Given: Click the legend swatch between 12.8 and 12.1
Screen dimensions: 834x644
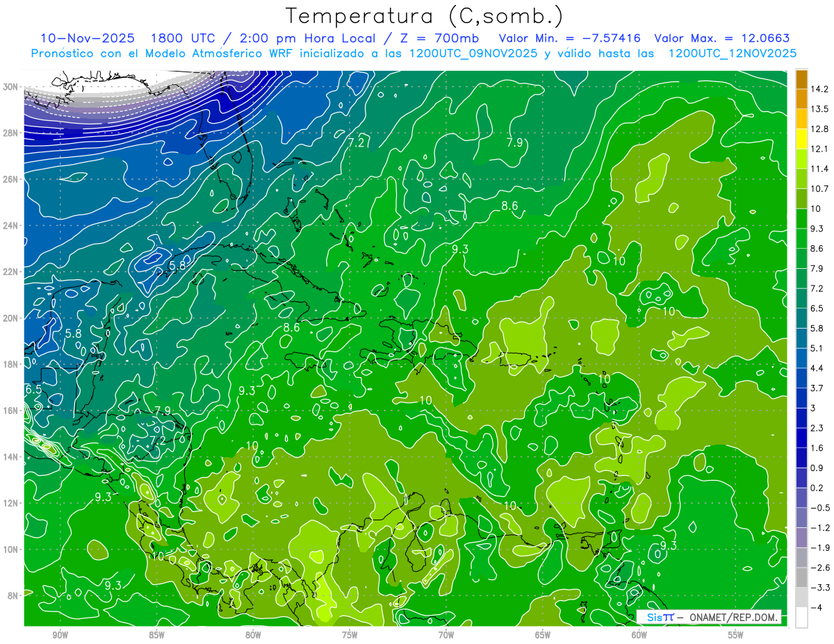Looking at the screenshot, I should (x=801, y=138).
